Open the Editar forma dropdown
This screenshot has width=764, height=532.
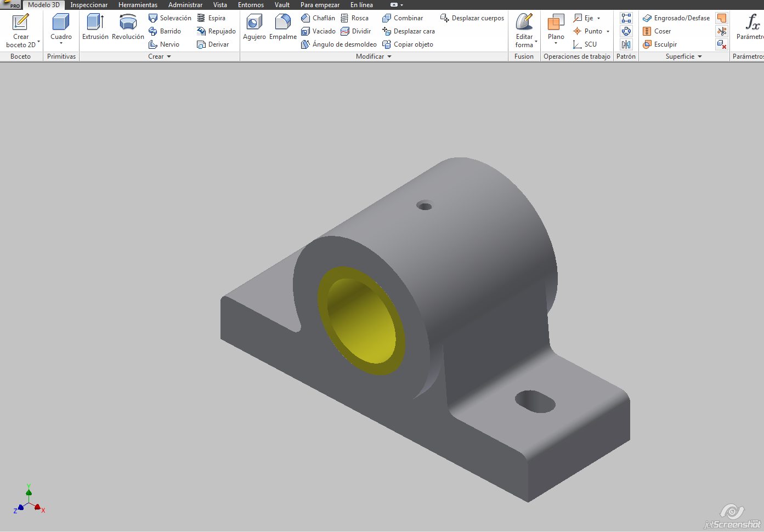(x=536, y=42)
